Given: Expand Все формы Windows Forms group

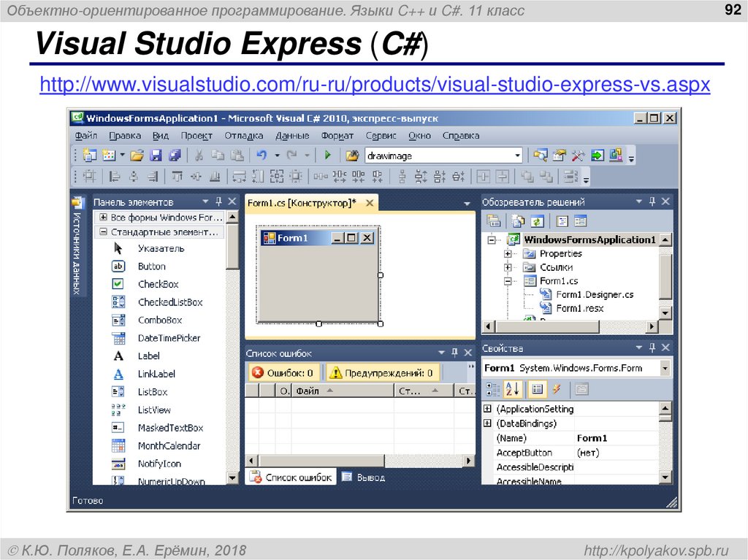Looking at the screenshot, I should point(102,218).
